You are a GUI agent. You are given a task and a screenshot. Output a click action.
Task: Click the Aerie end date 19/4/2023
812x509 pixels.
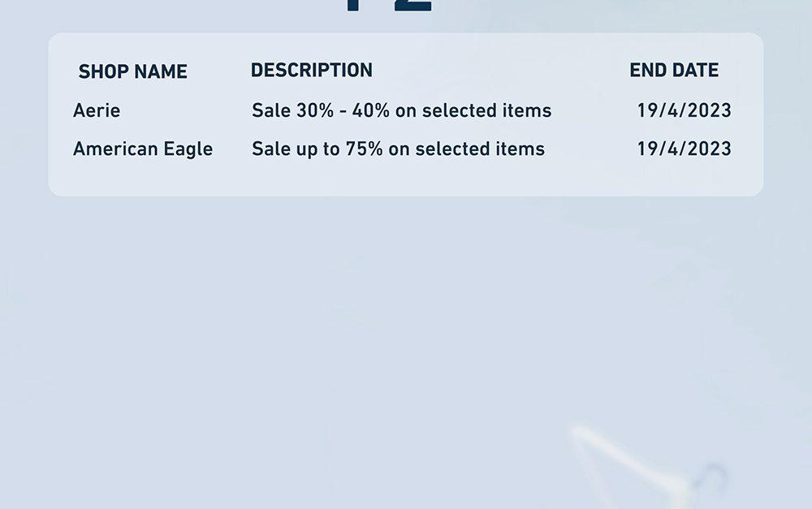point(684,110)
